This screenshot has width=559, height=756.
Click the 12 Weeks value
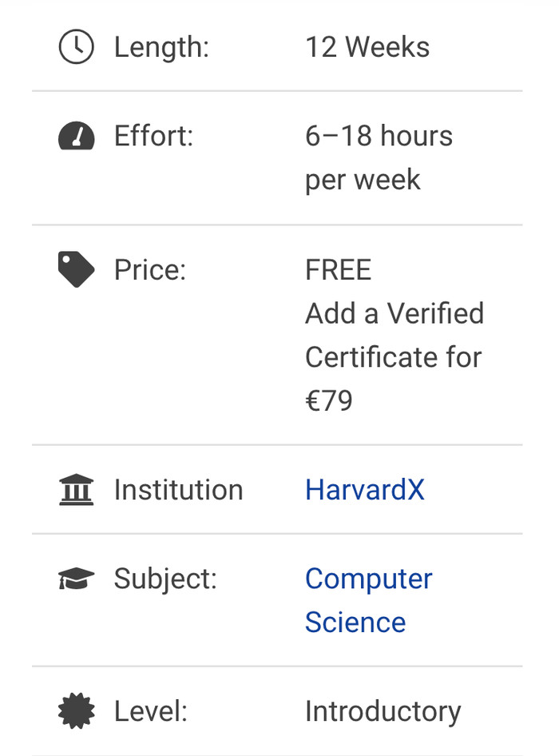367,47
